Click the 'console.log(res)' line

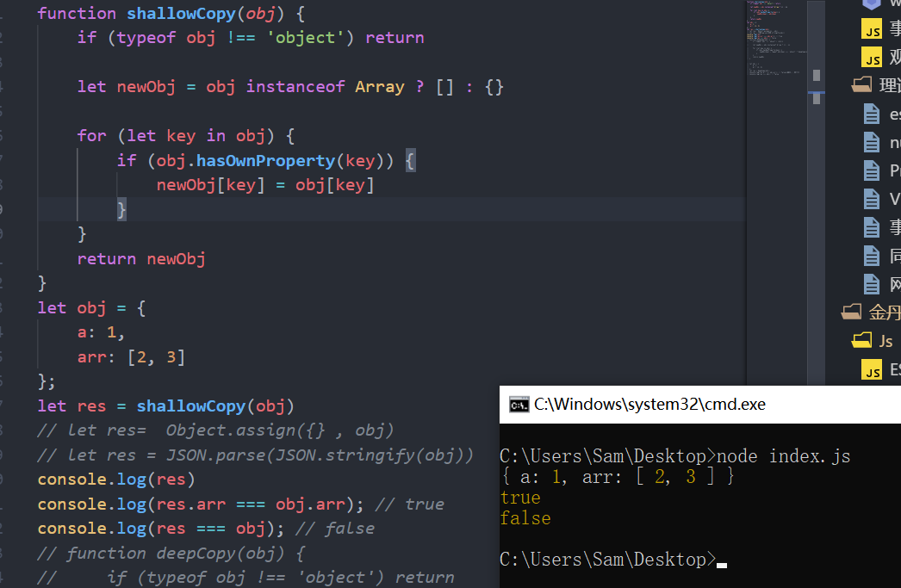point(116,480)
